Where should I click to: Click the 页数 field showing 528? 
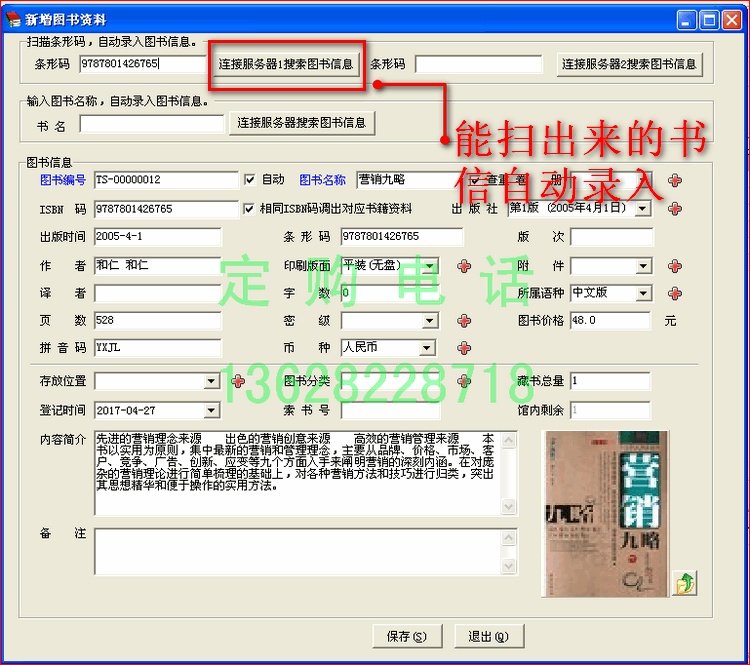(x=158, y=321)
